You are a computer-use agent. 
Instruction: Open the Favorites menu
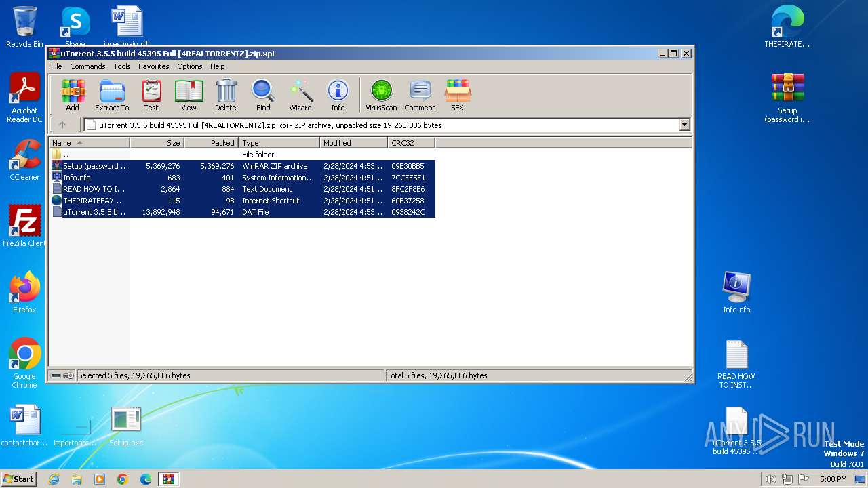(154, 66)
